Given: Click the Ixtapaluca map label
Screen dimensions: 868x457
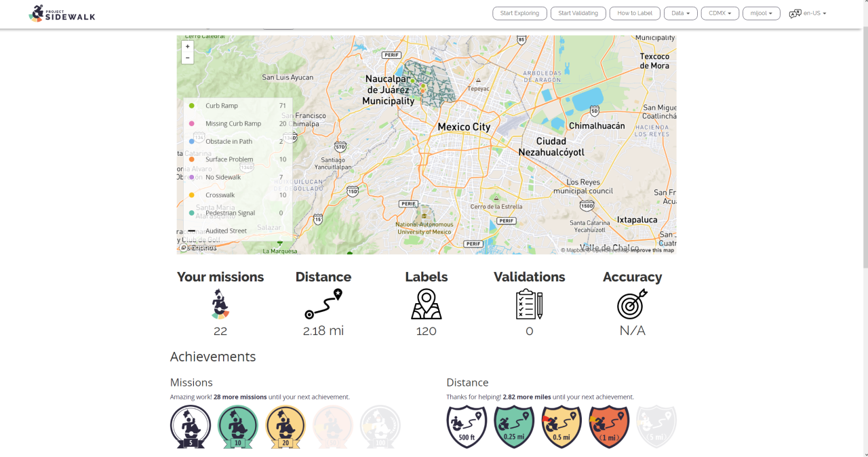Looking at the screenshot, I should pos(637,220).
